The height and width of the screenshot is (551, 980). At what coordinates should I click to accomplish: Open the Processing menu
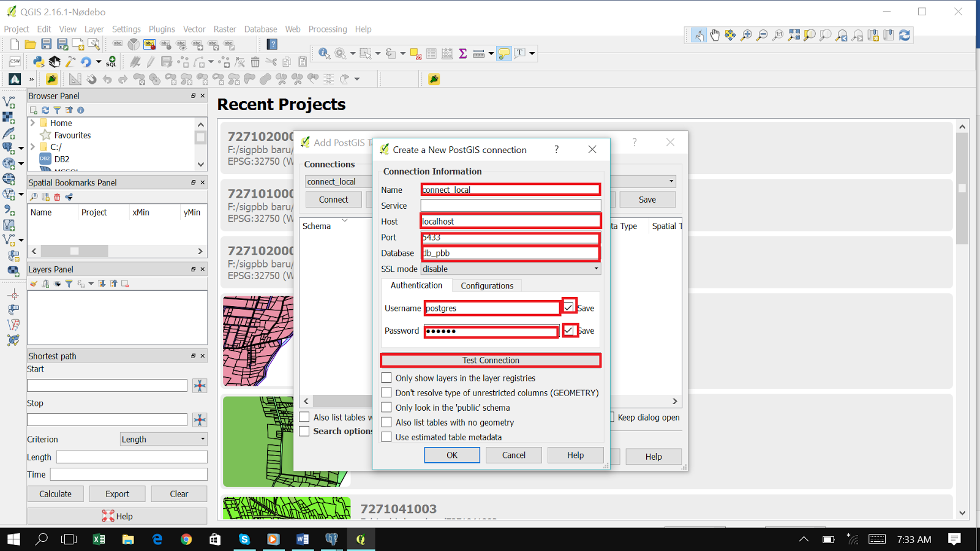(x=328, y=29)
